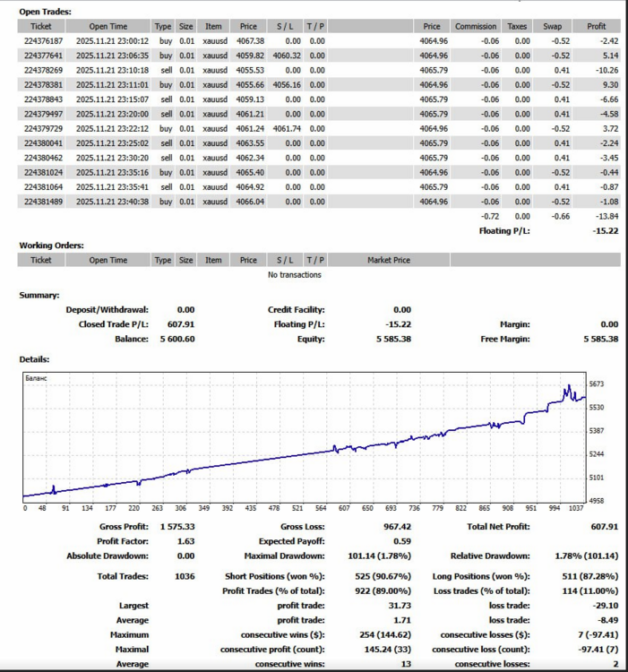Click the Total Net Profit value

click(x=605, y=527)
